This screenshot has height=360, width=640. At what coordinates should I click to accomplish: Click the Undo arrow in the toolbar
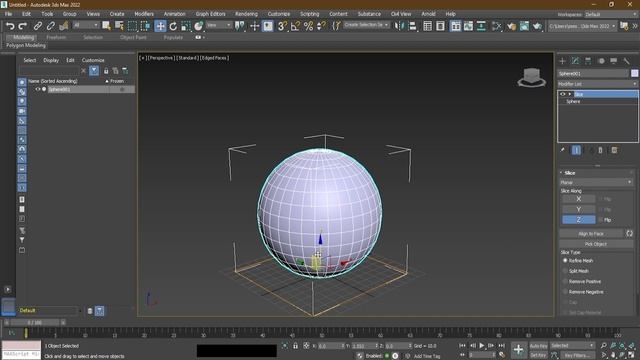(10, 26)
